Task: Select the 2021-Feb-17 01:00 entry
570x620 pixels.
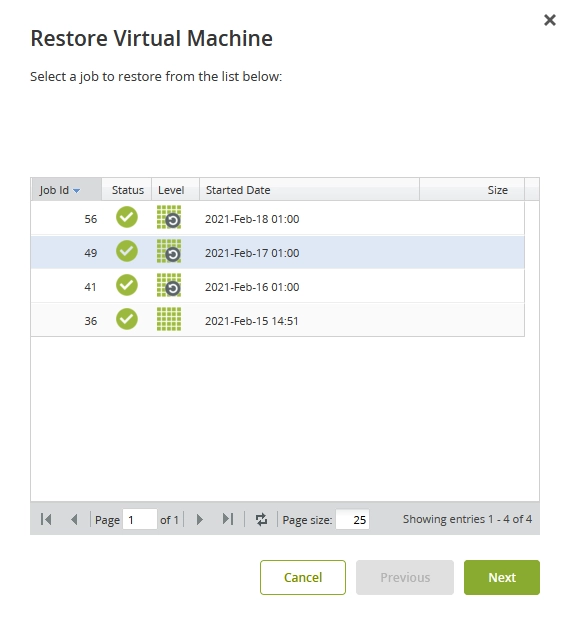Action: coord(252,253)
